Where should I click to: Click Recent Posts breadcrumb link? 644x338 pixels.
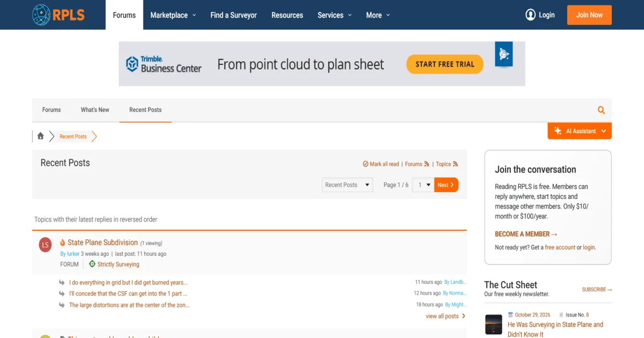tap(73, 137)
